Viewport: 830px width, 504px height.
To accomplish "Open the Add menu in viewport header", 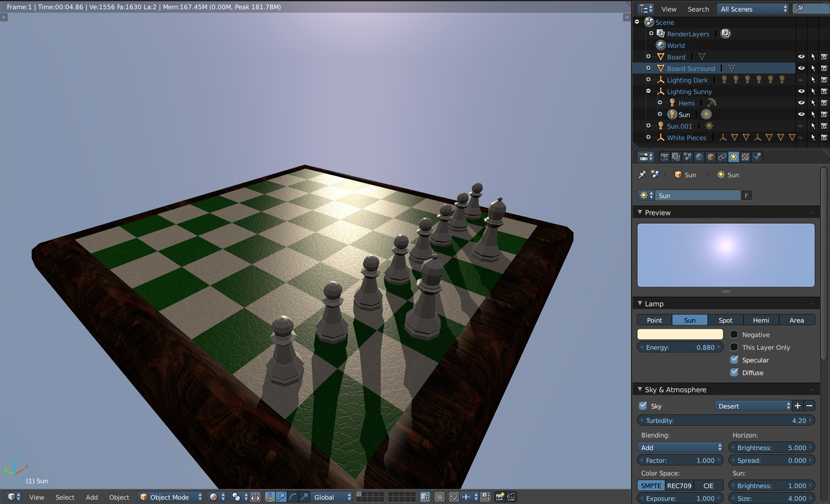I will 92,497.
